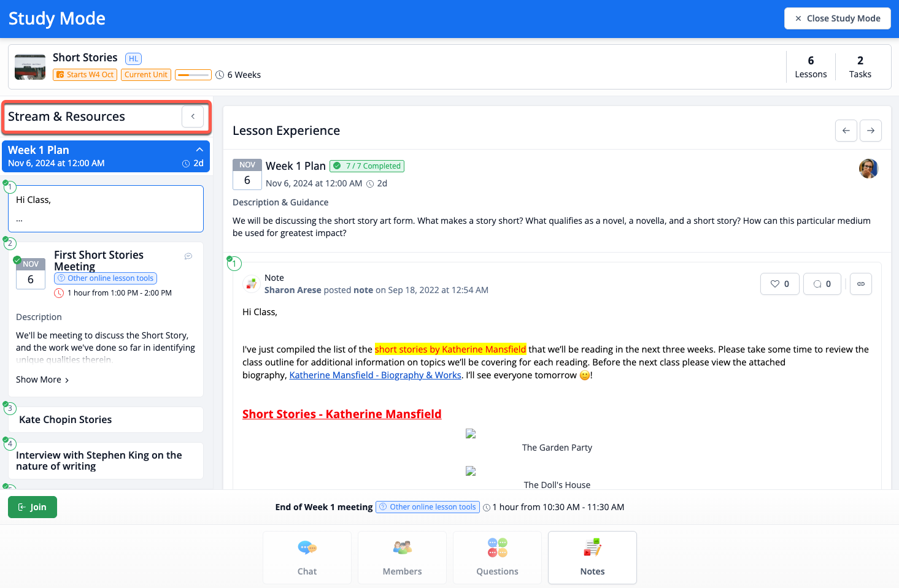
Task: Go to next lesson with right arrow
Action: 871,131
